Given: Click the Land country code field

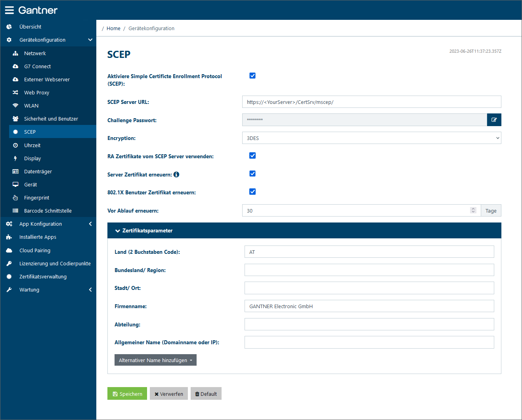Looking at the screenshot, I should pos(369,252).
